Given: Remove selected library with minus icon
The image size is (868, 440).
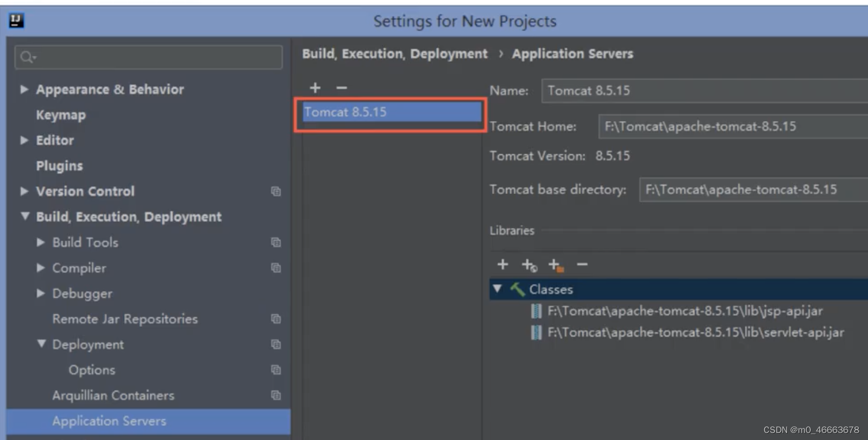Looking at the screenshot, I should [x=582, y=265].
